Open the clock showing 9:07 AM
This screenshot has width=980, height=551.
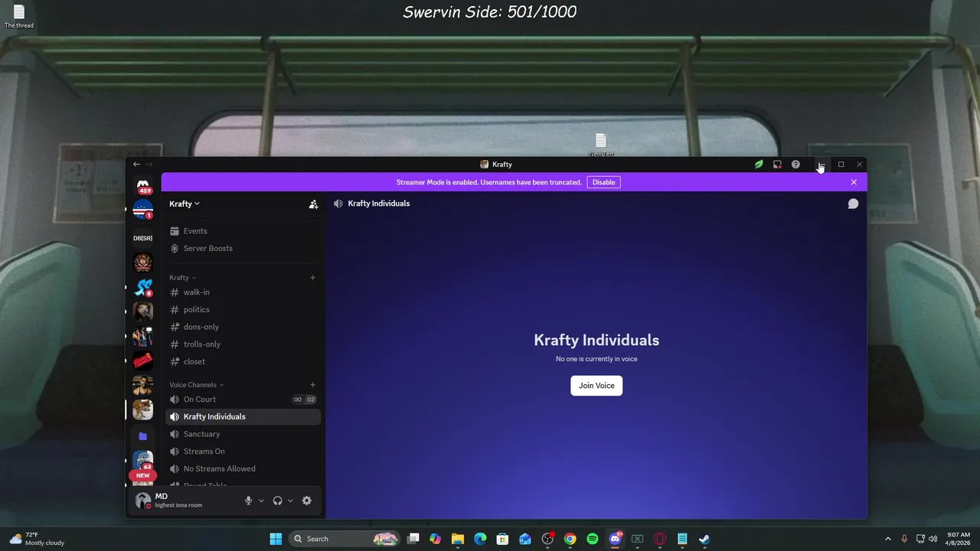pos(959,539)
